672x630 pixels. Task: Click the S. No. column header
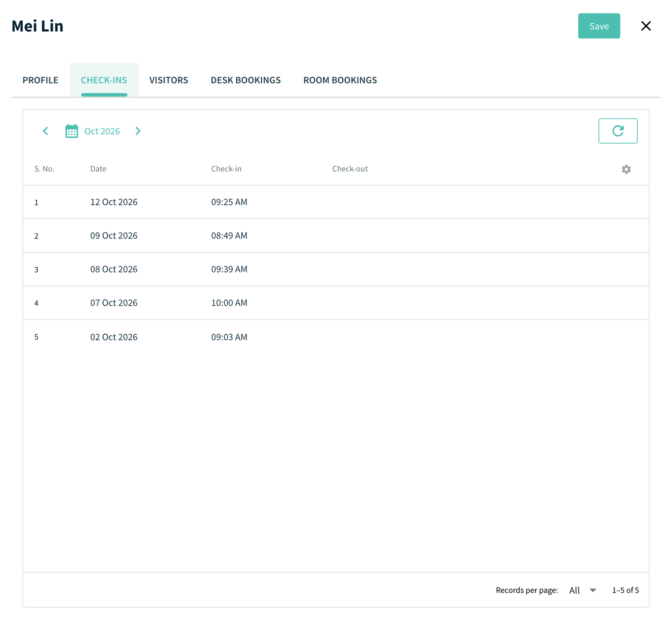point(45,169)
